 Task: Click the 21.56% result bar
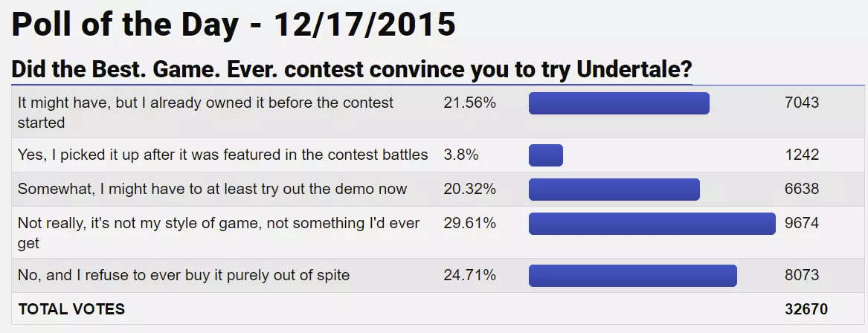619,103
